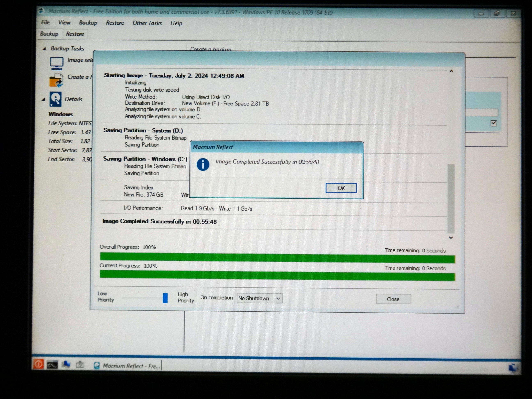The image size is (532, 399).
Task: Open the Other Tasks menu
Action: [x=147, y=23]
